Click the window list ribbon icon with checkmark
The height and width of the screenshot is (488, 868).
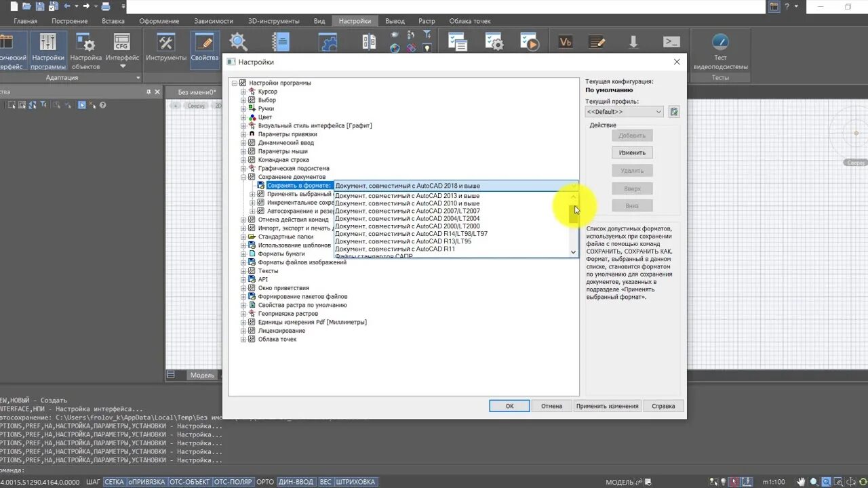click(457, 42)
